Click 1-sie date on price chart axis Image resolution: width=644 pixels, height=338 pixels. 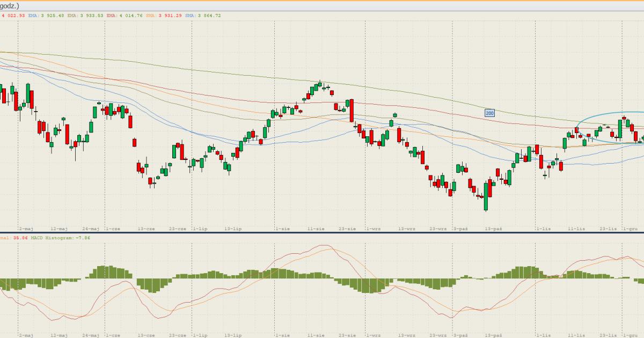282,229
